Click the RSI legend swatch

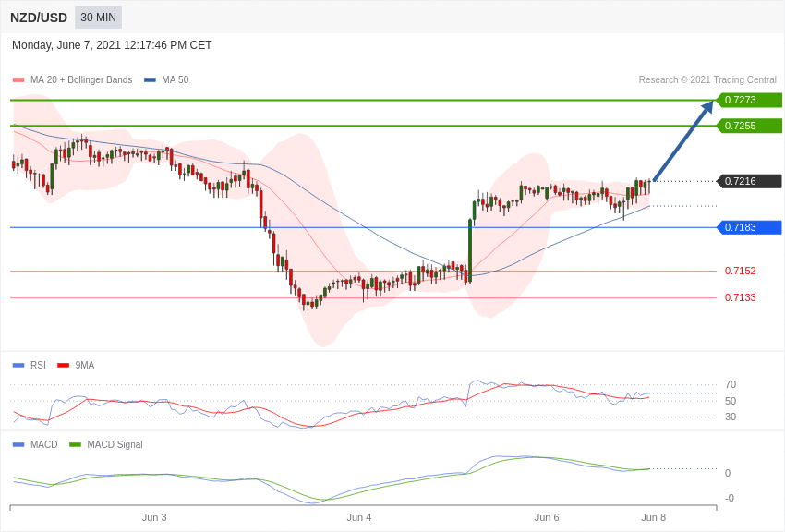coord(18,366)
